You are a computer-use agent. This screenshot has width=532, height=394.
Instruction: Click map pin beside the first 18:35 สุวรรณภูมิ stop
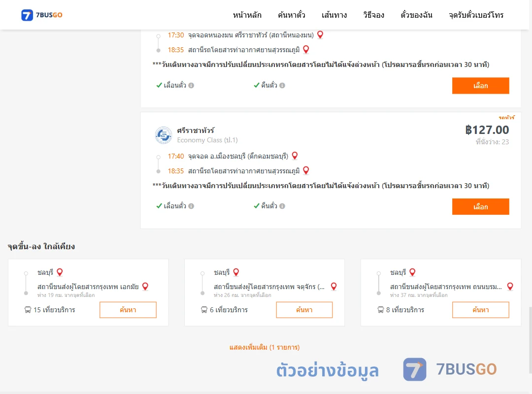pyautogui.click(x=306, y=50)
